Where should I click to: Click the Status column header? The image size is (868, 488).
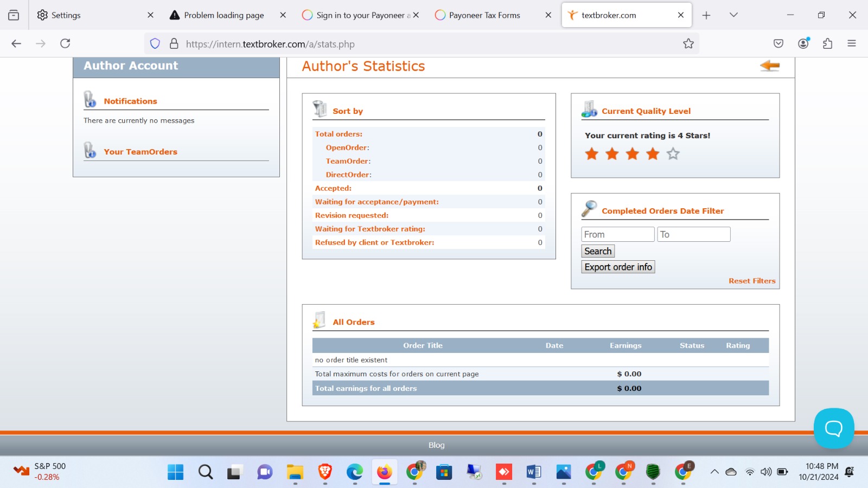click(692, 345)
